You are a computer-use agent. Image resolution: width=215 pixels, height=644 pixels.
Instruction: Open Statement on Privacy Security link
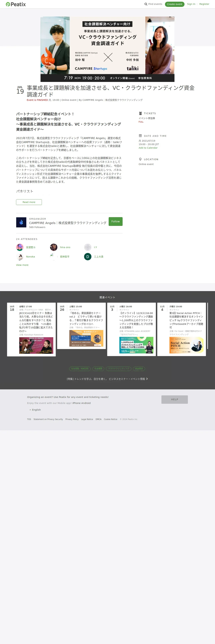tap(48, 419)
